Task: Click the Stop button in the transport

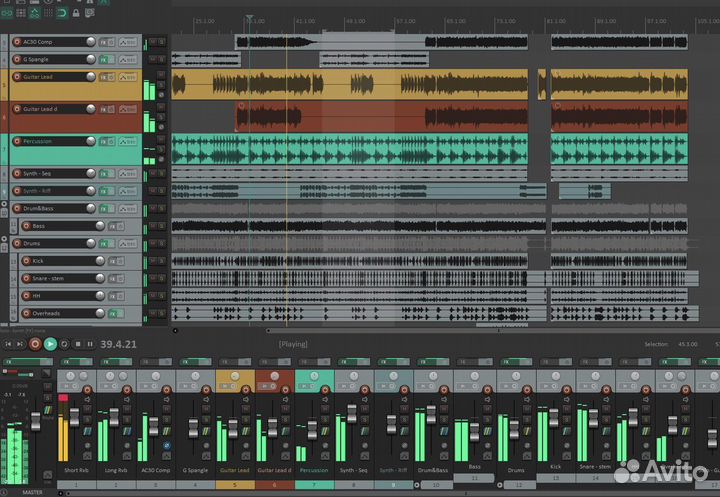Action: (x=79, y=344)
